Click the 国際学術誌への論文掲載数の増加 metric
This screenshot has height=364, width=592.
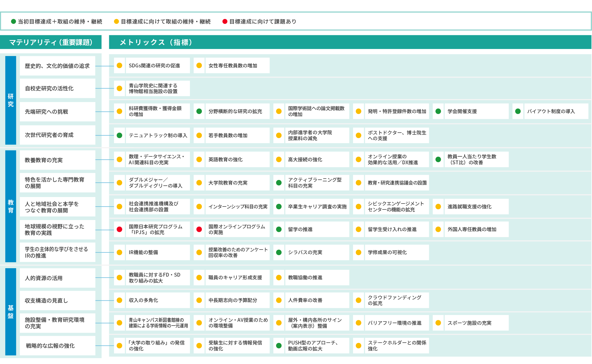coord(317,111)
